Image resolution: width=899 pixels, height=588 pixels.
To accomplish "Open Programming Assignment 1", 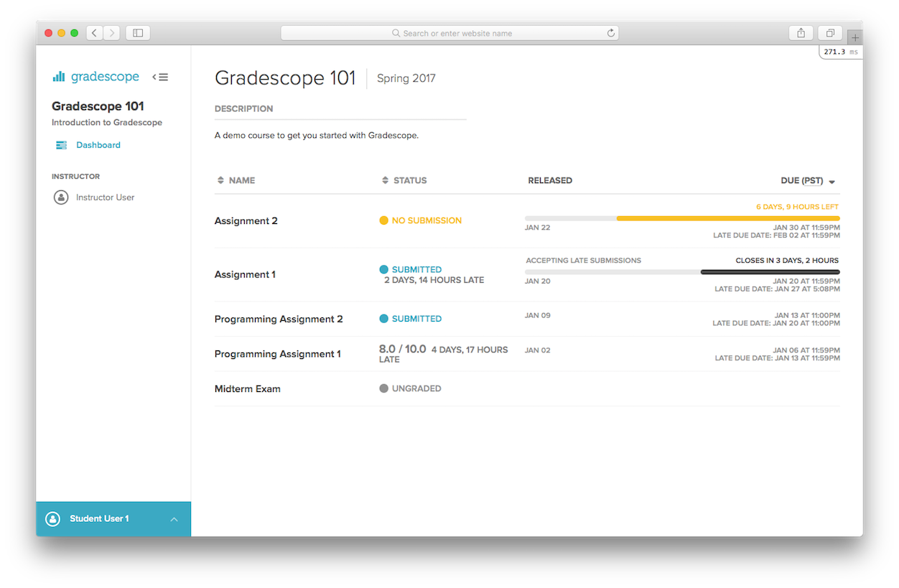I will click(x=277, y=354).
